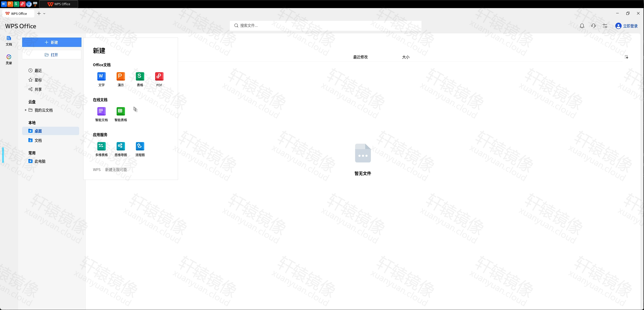This screenshot has height=310, width=644.
Task: Open the customer support headset icon
Action: coord(594,26)
